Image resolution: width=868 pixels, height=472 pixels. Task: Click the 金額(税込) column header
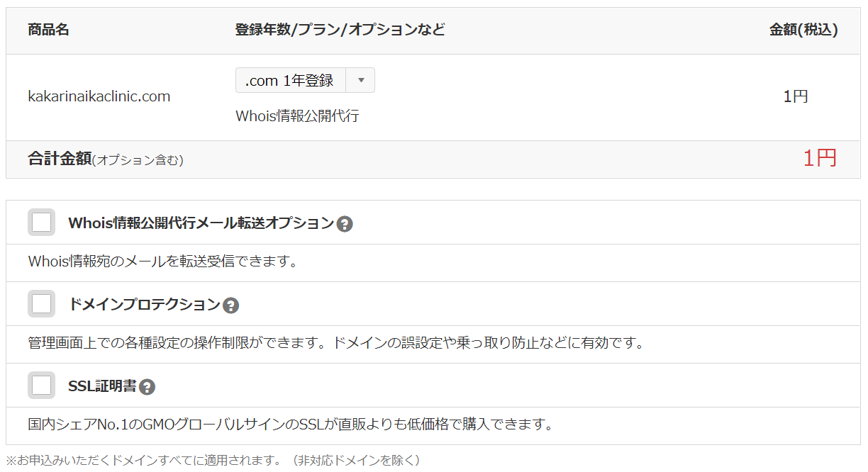point(803,30)
